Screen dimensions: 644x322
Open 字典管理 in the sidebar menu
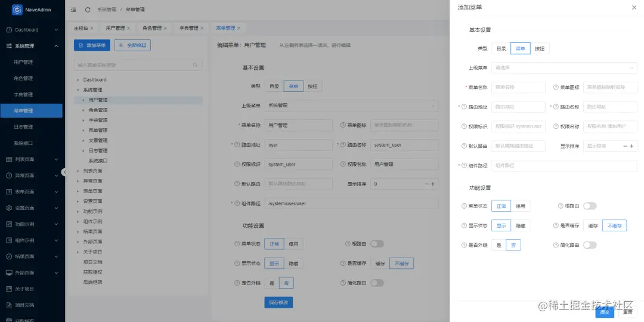(23, 94)
